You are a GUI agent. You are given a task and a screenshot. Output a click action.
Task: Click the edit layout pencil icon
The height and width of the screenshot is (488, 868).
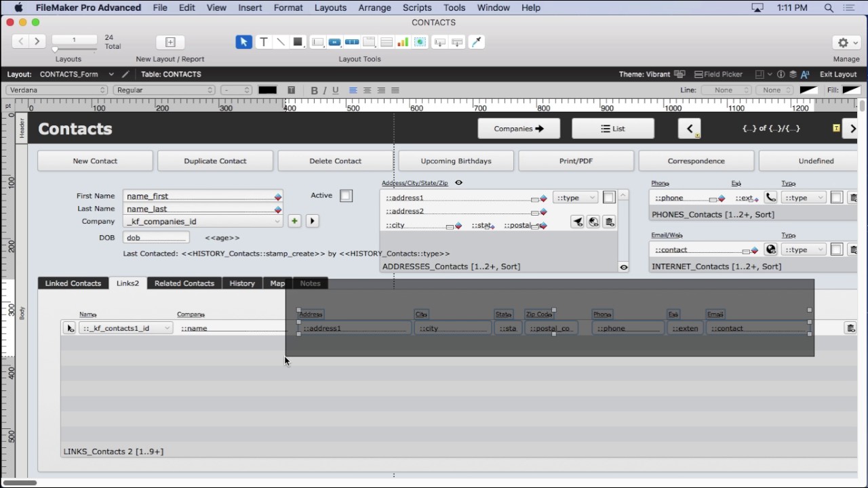pyautogui.click(x=125, y=75)
